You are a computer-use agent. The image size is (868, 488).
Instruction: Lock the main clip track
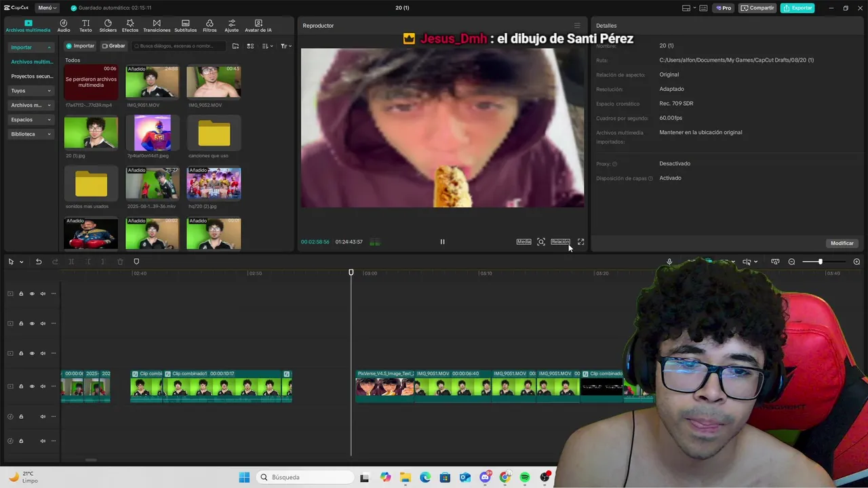21,386
